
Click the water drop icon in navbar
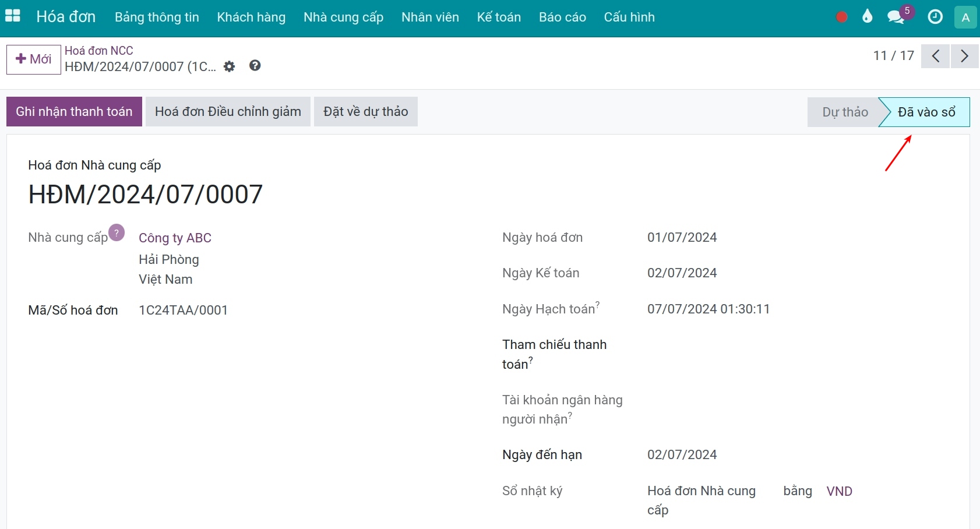[x=868, y=16]
